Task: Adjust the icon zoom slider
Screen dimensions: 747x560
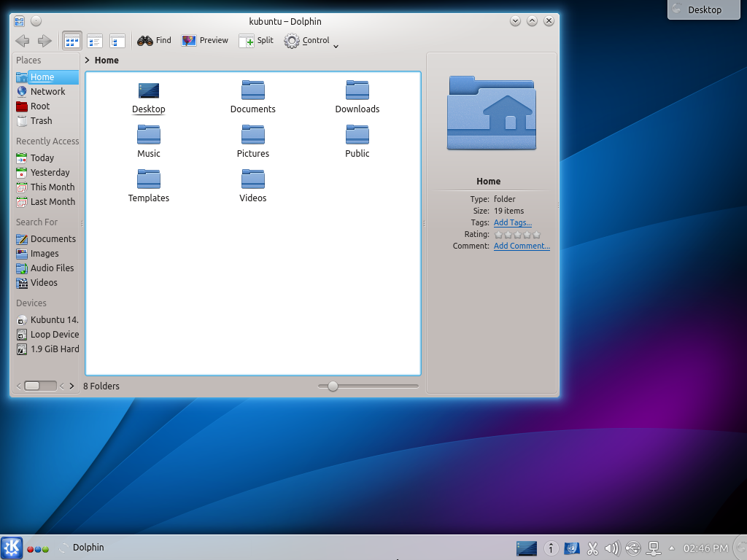Action: tap(368, 386)
